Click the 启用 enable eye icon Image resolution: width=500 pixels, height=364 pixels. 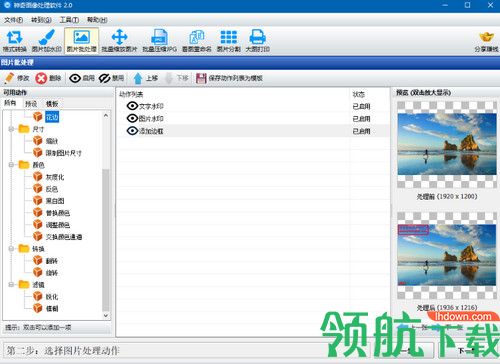[75, 78]
